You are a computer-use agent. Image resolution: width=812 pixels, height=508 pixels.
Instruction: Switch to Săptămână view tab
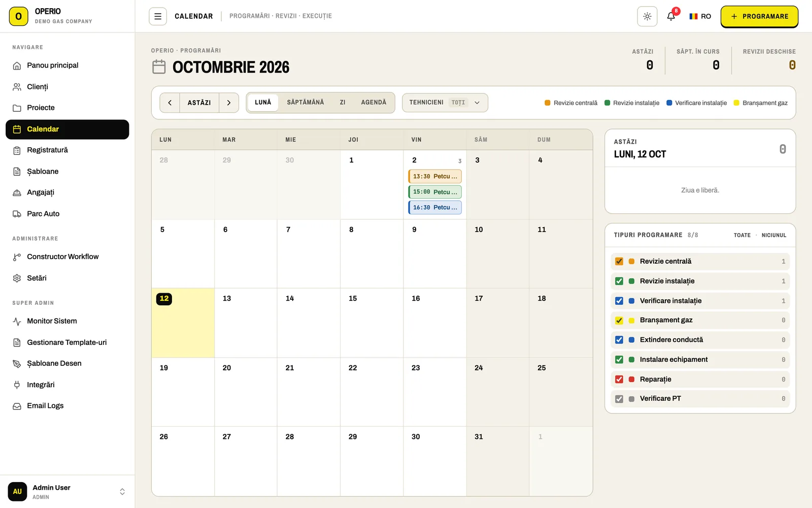[306, 103]
